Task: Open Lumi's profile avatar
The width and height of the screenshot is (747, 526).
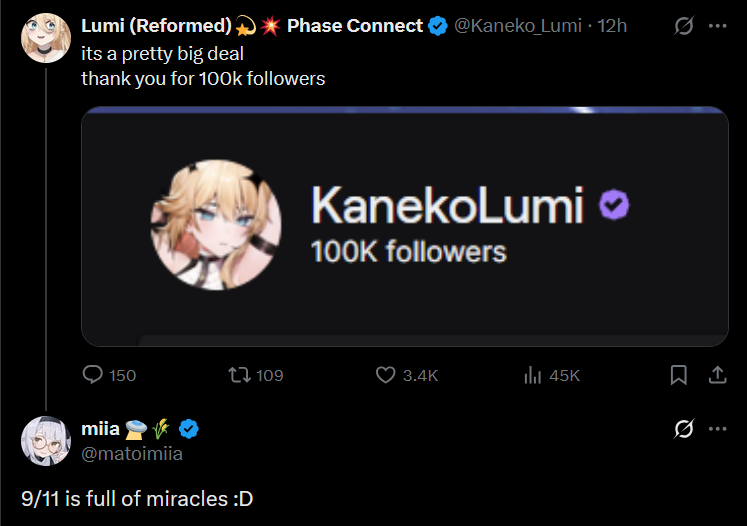Action: 45,38
